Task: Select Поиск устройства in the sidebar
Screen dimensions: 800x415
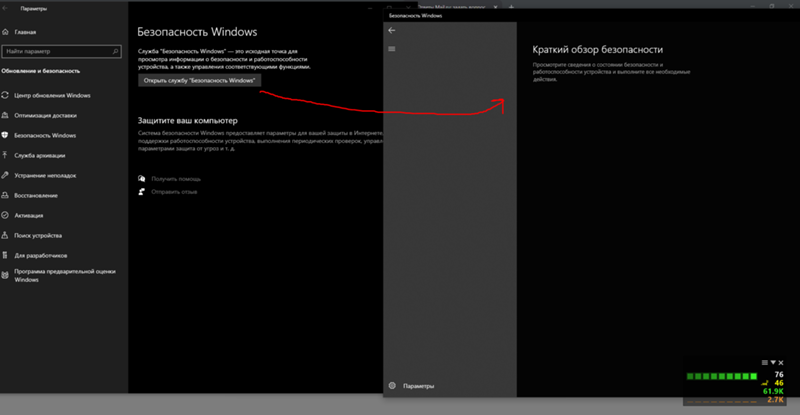Action: point(38,235)
